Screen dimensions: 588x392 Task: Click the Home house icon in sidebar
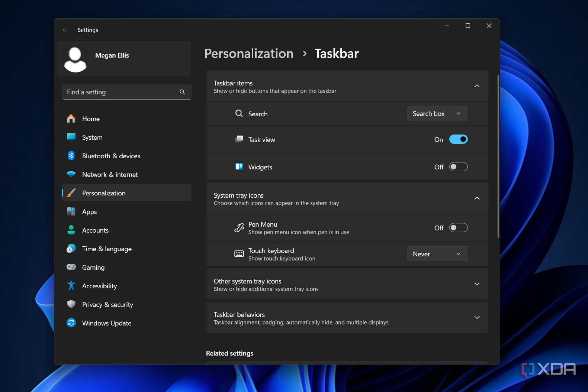71,119
